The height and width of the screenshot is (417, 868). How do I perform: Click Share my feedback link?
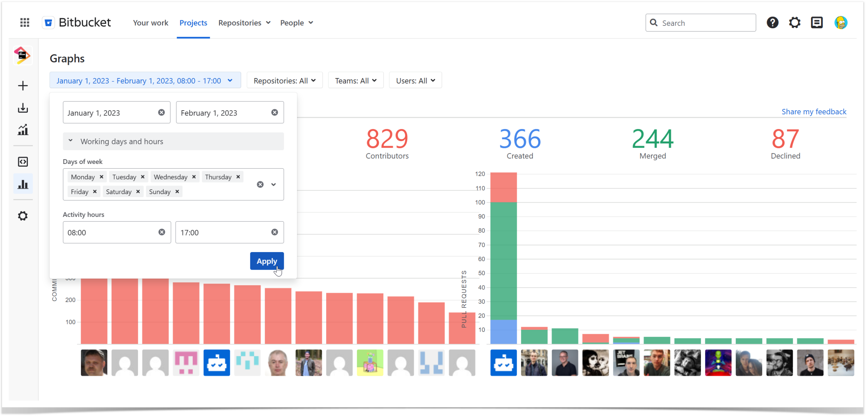814,112
